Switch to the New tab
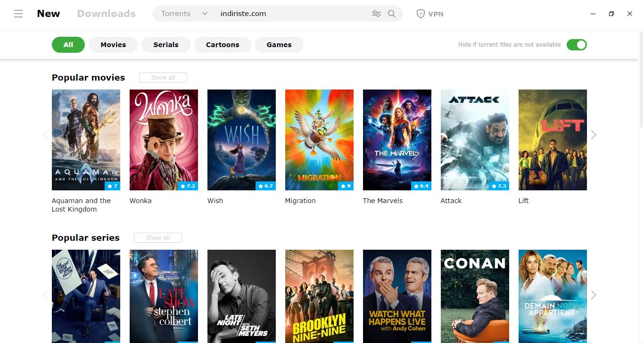Viewport: 644px width, 343px height. [49, 14]
